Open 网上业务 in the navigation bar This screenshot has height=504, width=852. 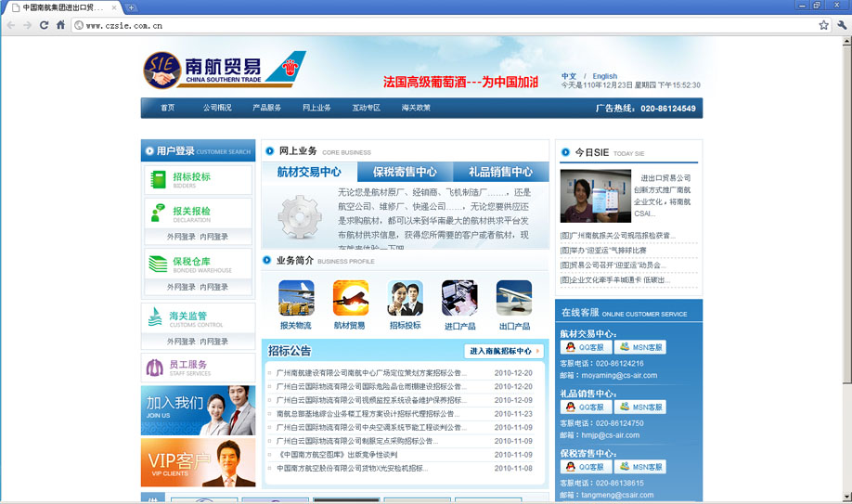(316, 108)
